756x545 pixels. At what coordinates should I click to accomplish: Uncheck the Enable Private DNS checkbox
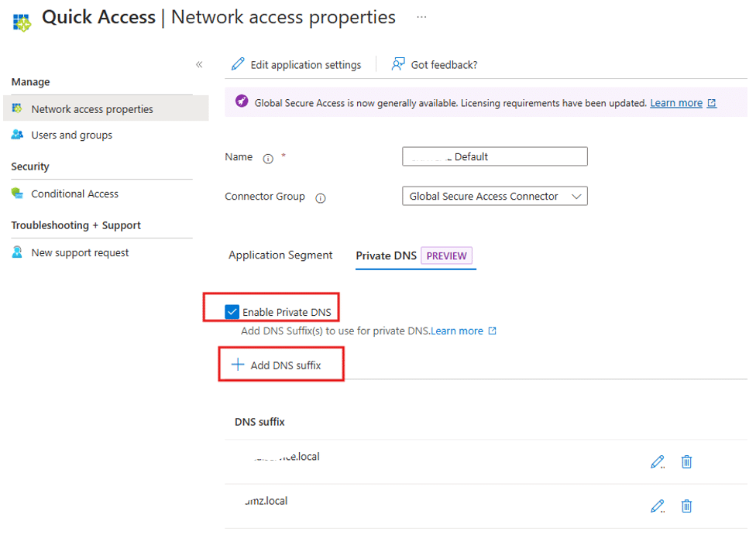click(x=232, y=312)
